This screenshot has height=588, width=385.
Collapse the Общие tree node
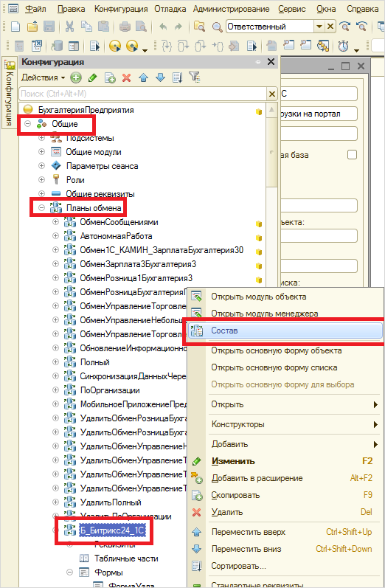pyautogui.click(x=28, y=124)
